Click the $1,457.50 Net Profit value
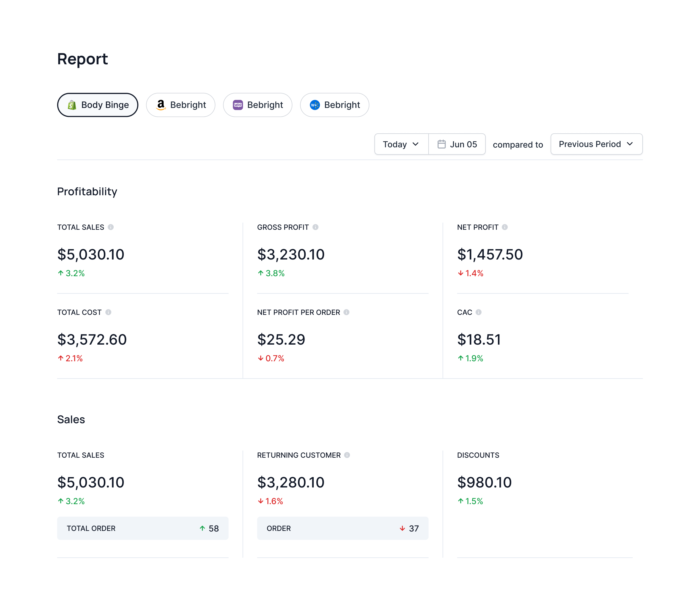The height and width of the screenshot is (594, 700). [490, 254]
